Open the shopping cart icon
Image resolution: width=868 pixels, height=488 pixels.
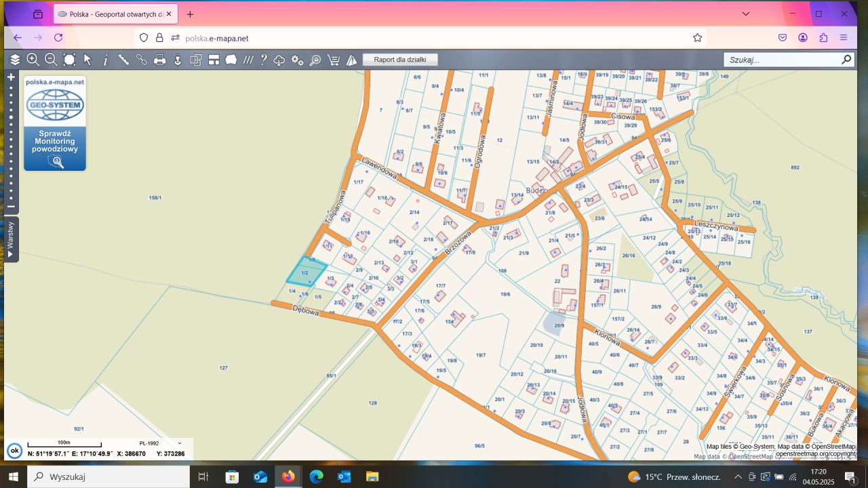tap(334, 60)
